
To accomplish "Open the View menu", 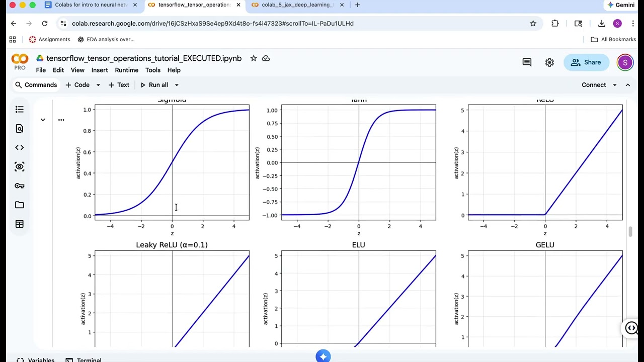I will (77, 70).
